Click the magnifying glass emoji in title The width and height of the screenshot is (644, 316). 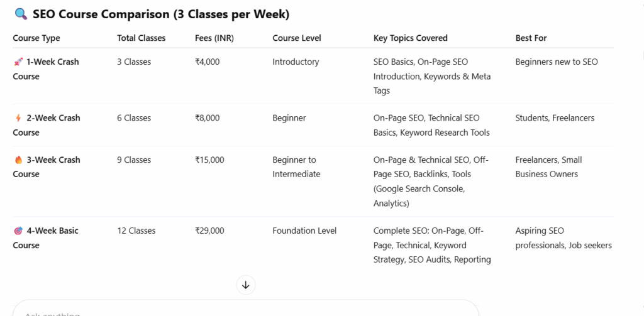[x=20, y=14]
